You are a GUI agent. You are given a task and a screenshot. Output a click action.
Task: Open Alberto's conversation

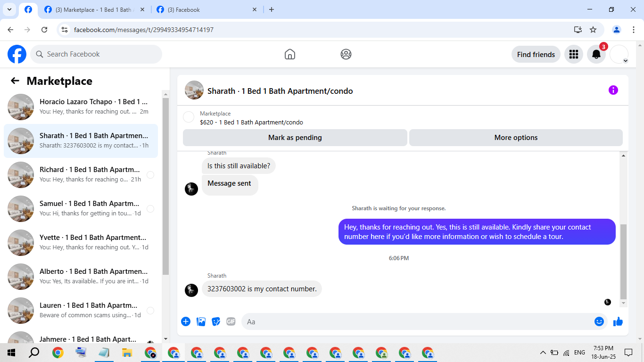pyautogui.click(x=81, y=277)
